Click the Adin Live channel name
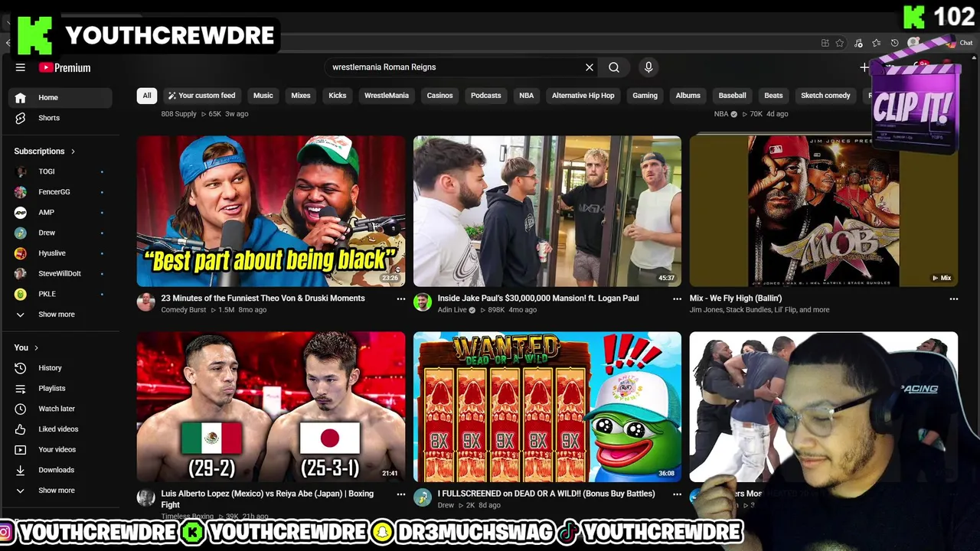Screen dimensions: 980x551 [452, 310]
